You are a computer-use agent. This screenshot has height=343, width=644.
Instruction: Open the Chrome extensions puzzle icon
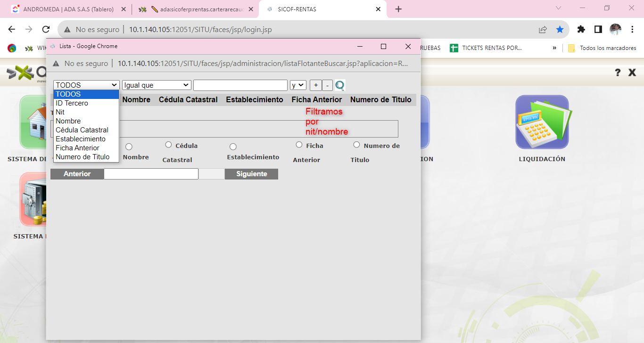point(581,29)
